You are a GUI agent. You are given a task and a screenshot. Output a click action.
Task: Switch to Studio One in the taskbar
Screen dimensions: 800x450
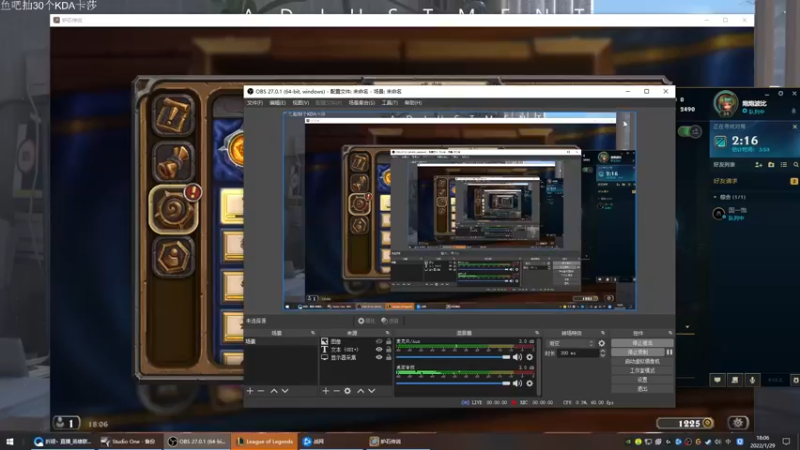pyautogui.click(x=130, y=441)
